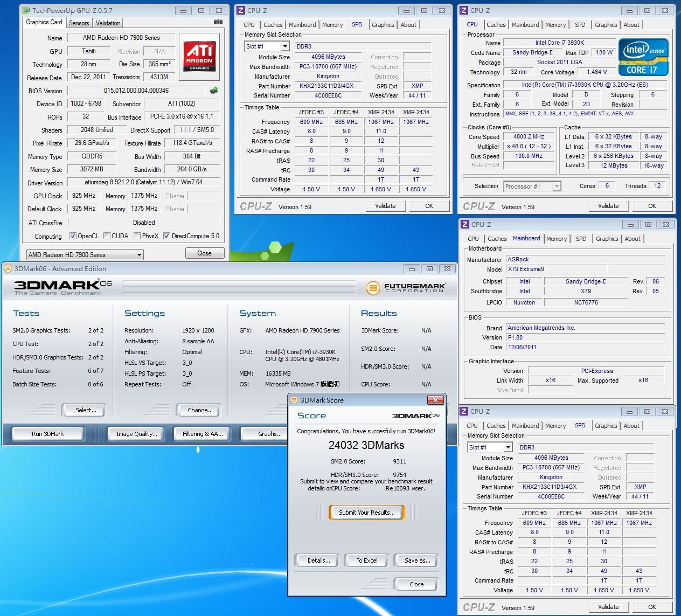Click the 3DMark Score dialog title icon

click(294, 400)
